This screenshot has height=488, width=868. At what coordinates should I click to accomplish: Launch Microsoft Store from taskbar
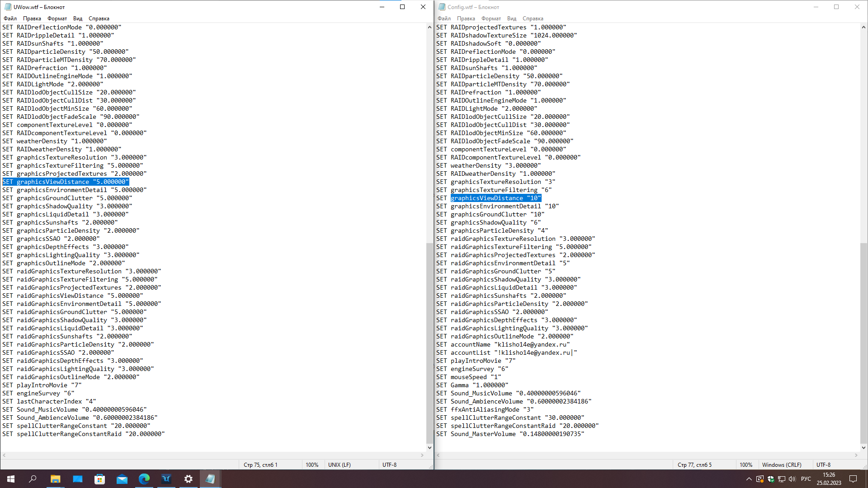click(99, 479)
